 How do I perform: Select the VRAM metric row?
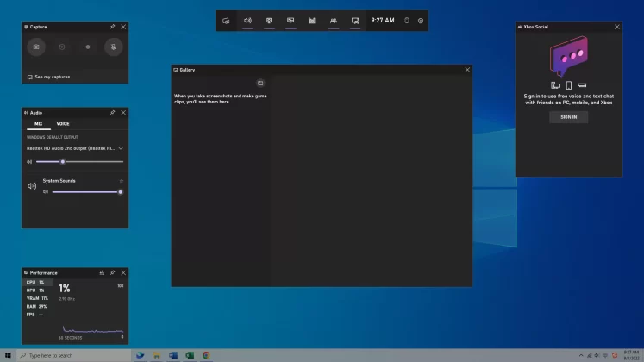point(37,298)
